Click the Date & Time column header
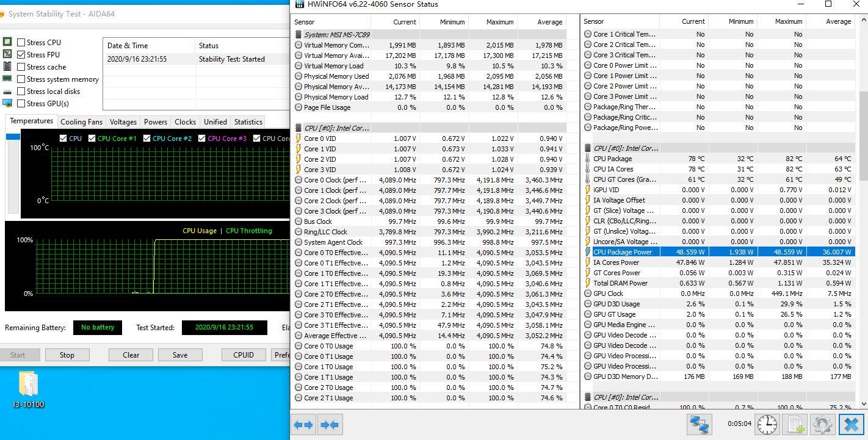The image size is (868, 440). click(149, 46)
